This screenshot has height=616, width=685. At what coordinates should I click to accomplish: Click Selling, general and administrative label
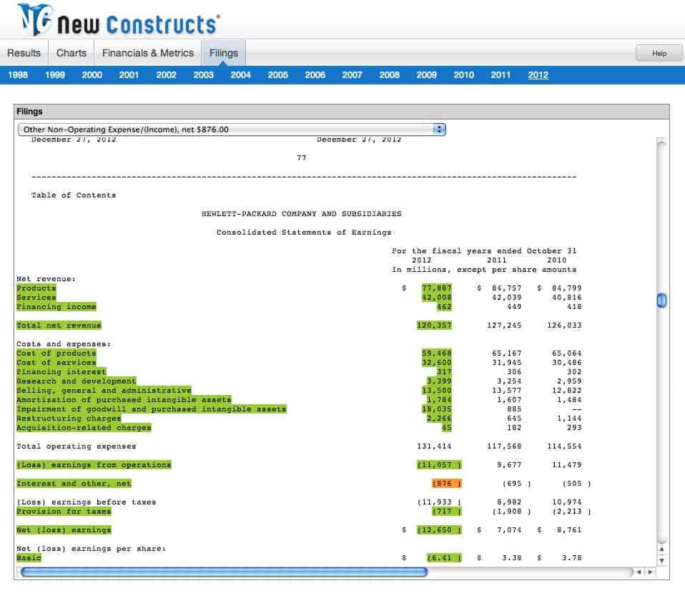point(104,391)
